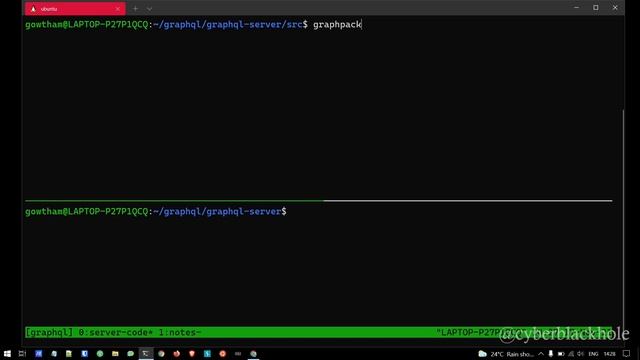Click the typed graphpack command
This screenshot has height=360, width=640.
coord(337,24)
